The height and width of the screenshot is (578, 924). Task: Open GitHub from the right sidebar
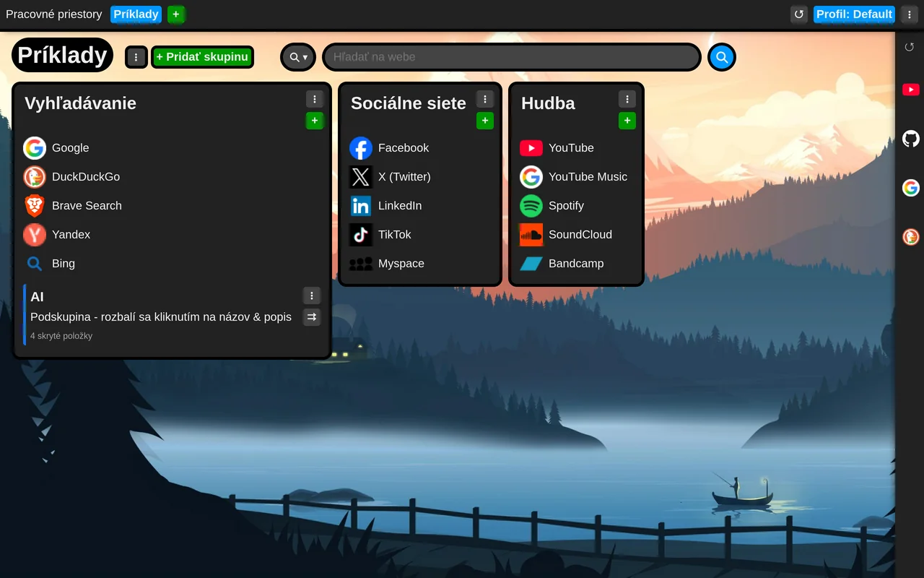[911, 139]
